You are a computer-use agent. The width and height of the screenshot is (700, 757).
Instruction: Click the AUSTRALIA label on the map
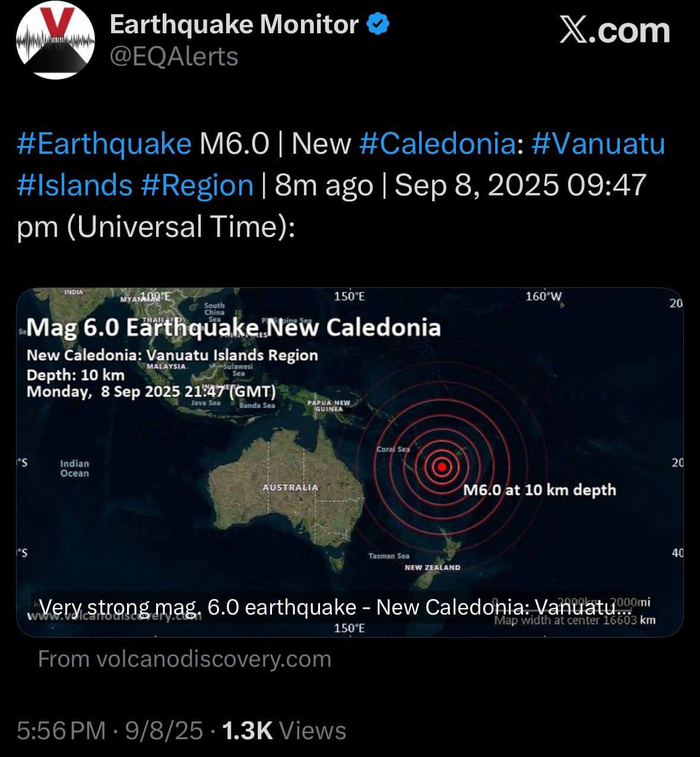pos(290,487)
